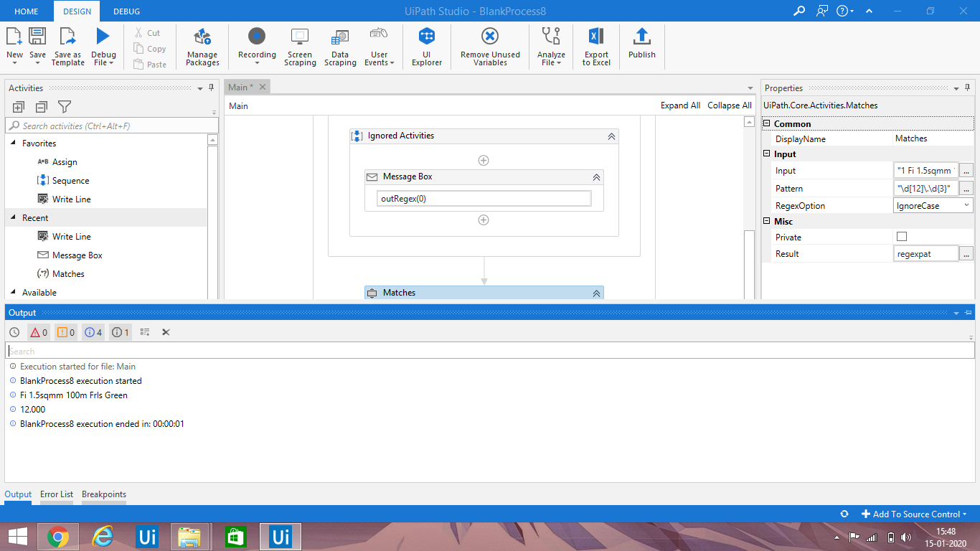This screenshot has width=980, height=551.
Task: Collapse the Message Box activity
Action: coord(596,176)
